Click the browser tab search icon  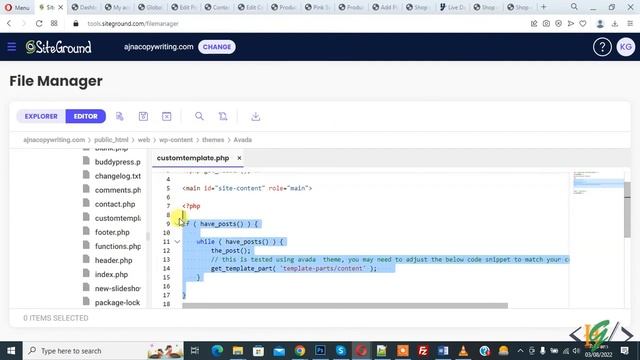pos(574,7)
